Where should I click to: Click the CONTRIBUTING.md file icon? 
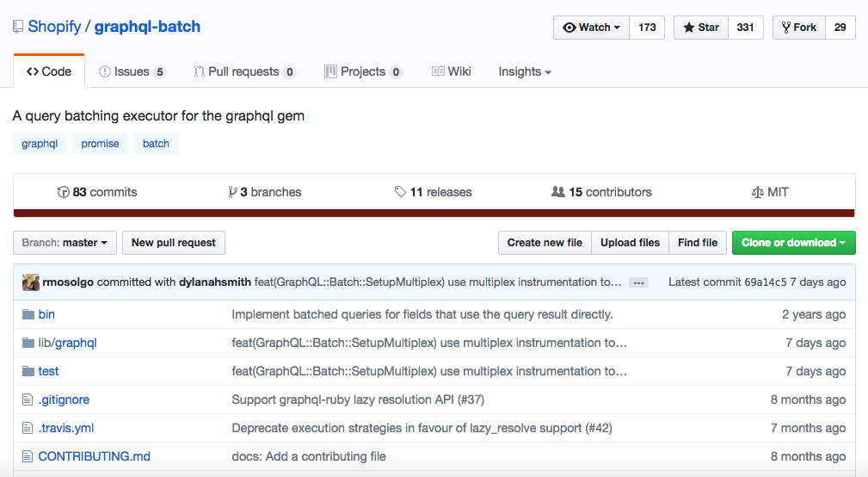(28, 456)
